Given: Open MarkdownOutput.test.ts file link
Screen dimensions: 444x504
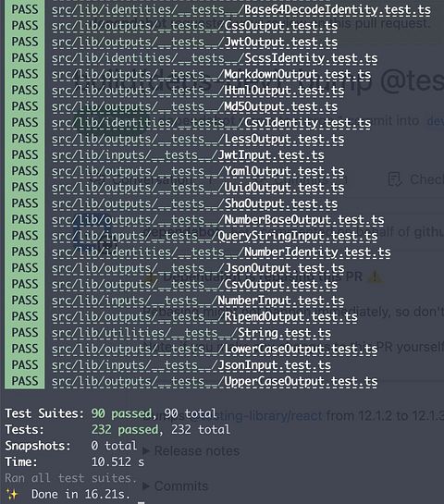Looking at the screenshot, I should (211, 75).
